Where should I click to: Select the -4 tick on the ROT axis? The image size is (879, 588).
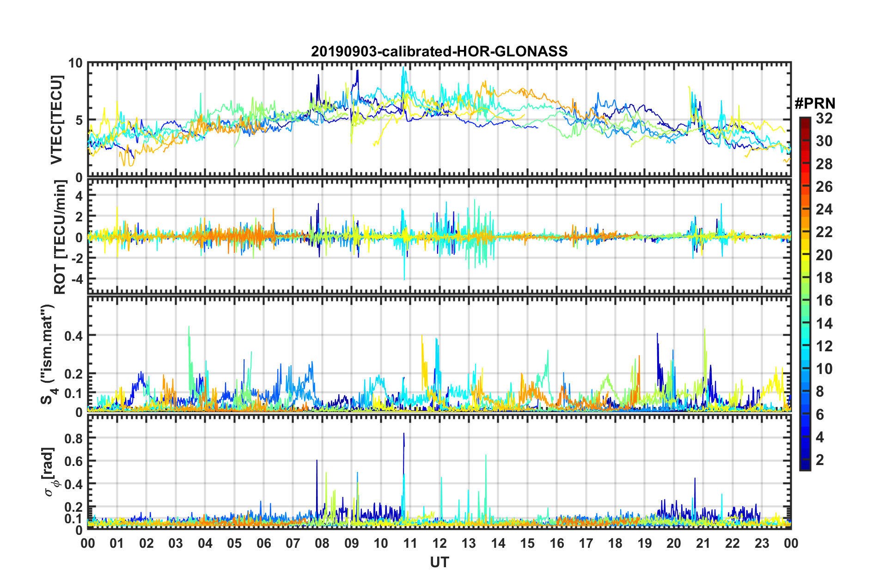77,279
